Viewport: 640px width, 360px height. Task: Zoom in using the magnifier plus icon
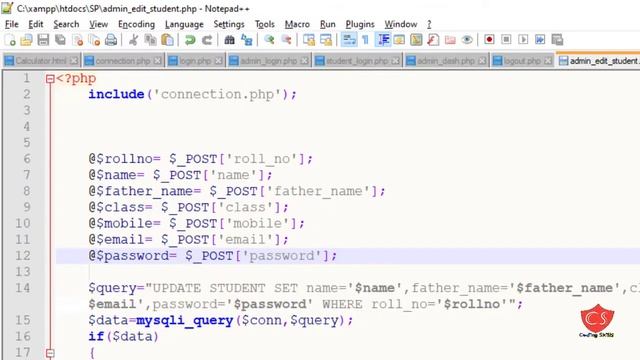pyautogui.click(x=269, y=40)
